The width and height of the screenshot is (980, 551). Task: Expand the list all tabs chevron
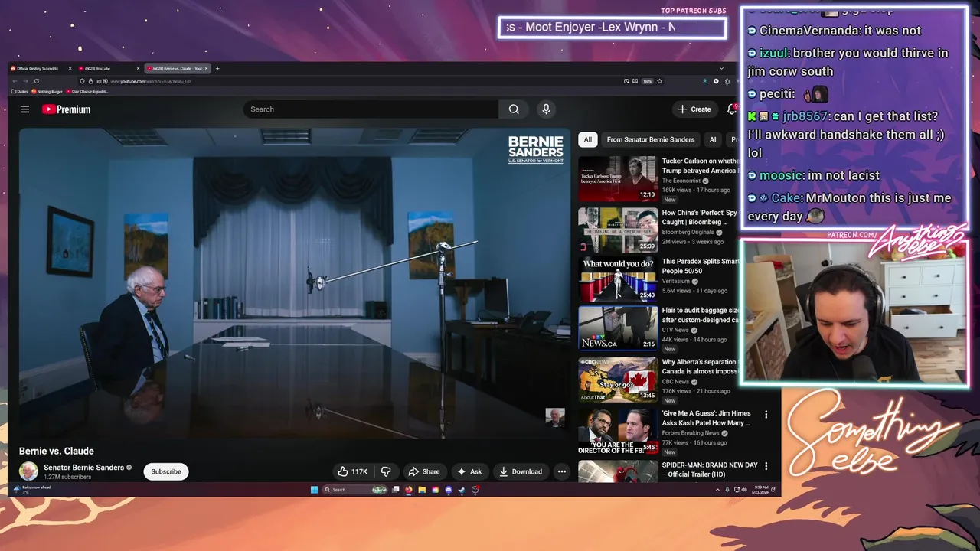720,68
